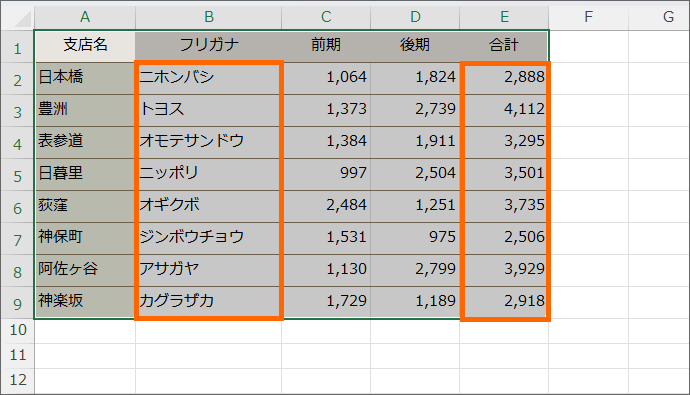Select row 7 header
690x395 pixels.
click(x=18, y=239)
